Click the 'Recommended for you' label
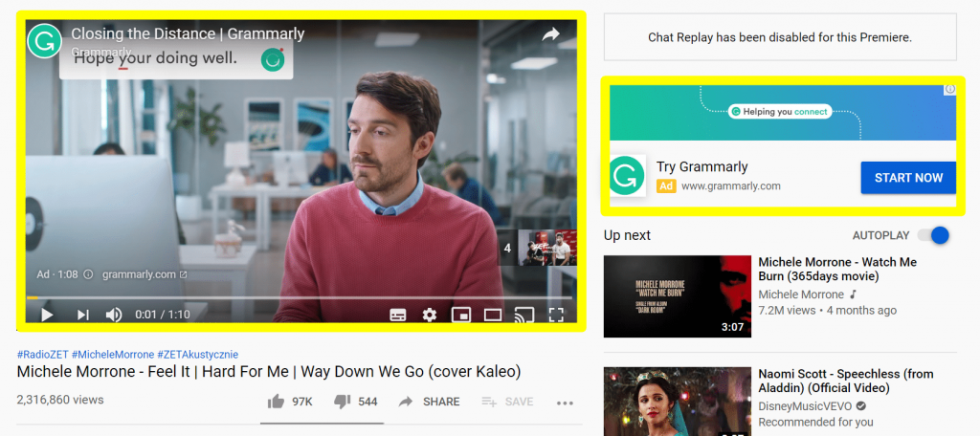The height and width of the screenshot is (436, 980). [815, 423]
